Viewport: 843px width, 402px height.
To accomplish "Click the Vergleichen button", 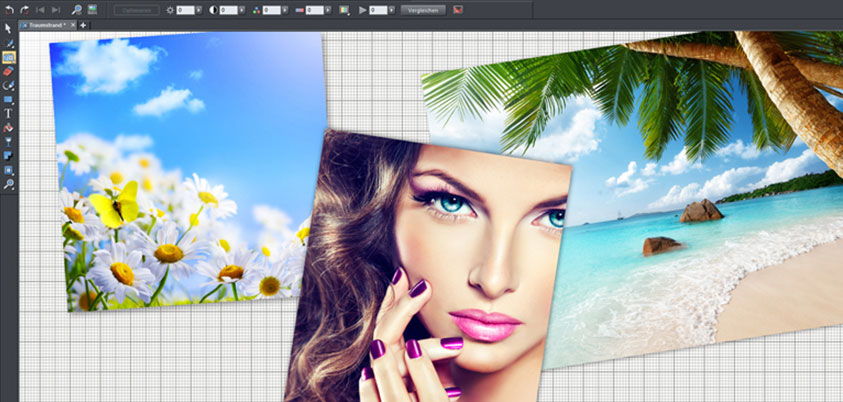I will (x=423, y=10).
